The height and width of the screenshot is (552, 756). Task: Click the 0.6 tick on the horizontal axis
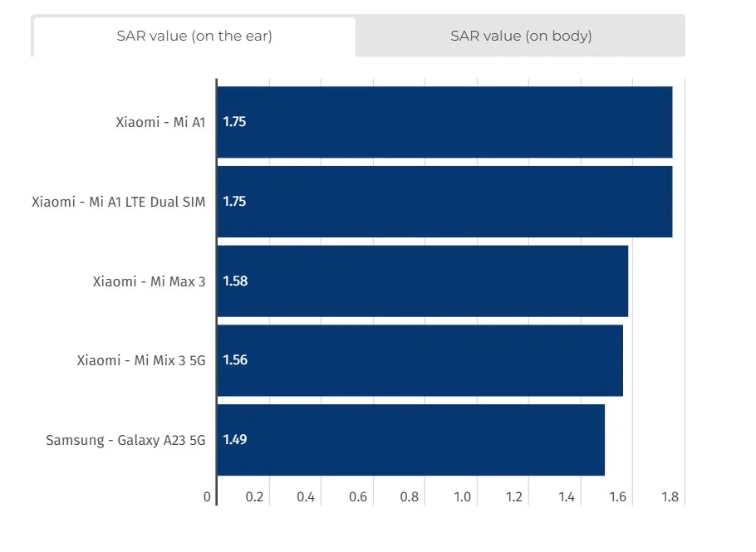pyautogui.click(x=358, y=497)
